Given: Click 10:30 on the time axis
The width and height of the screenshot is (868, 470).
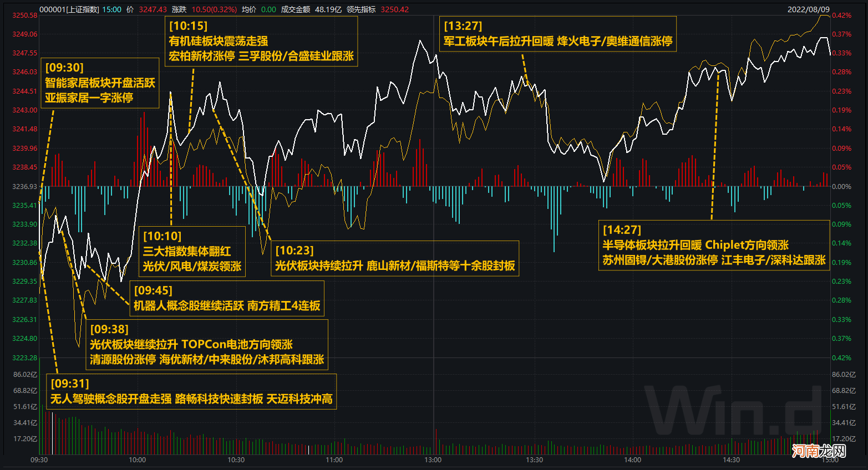Looking at the screenshot, I should [x=236, y=460].
